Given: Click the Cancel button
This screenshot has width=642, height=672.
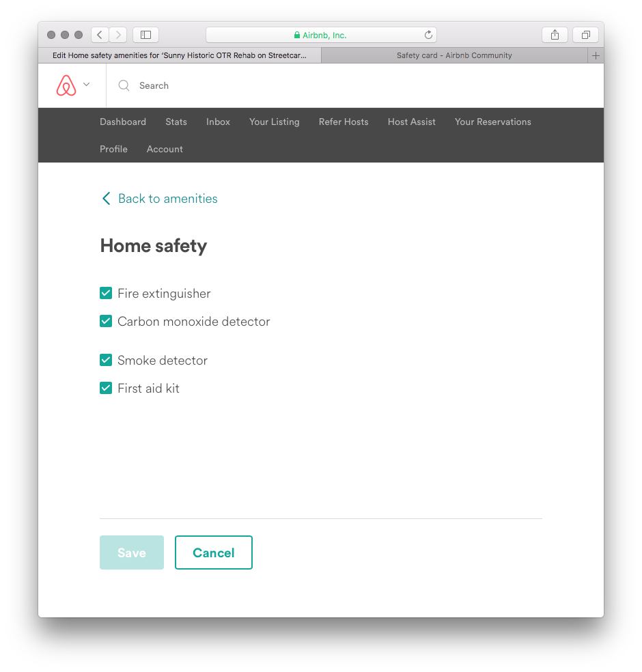Looking at the screenshot, I should [x=213, y=552].
